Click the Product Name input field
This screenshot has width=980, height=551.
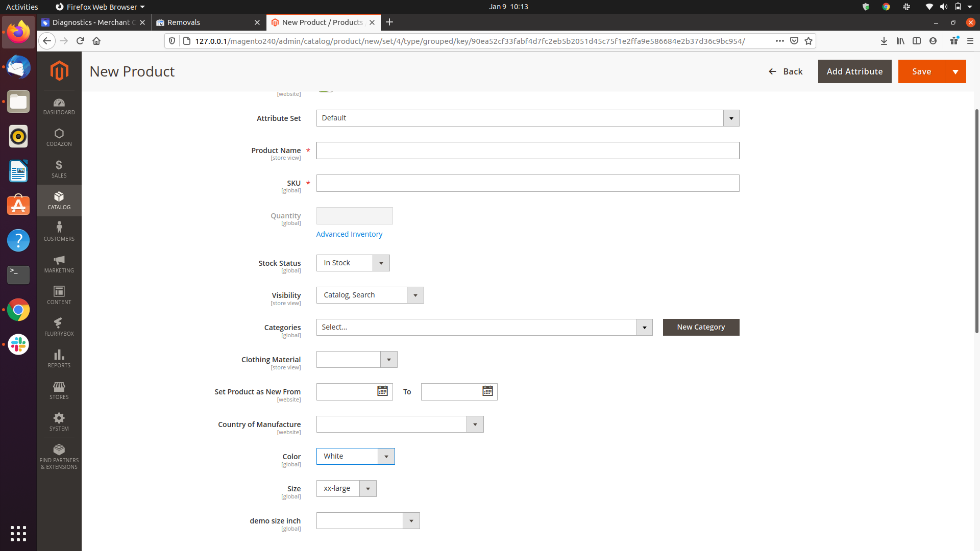527,151
